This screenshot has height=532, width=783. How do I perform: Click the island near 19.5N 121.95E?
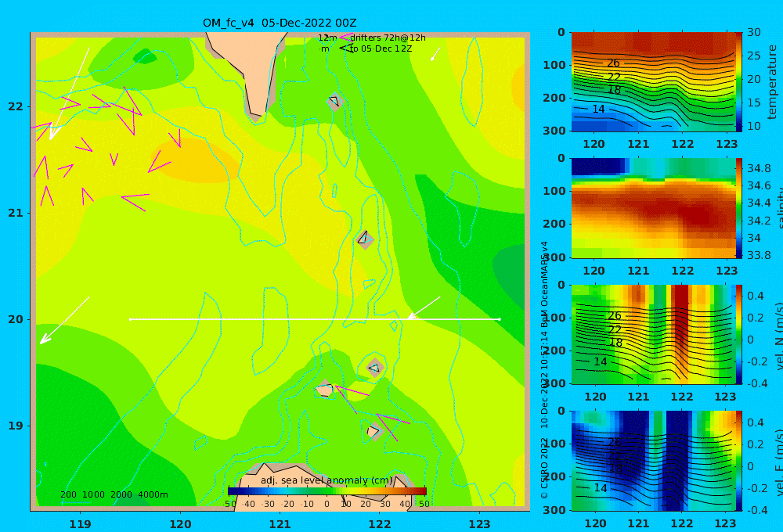click(x=375, y=368)
